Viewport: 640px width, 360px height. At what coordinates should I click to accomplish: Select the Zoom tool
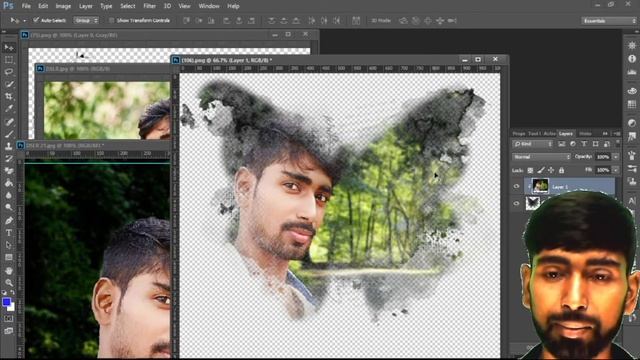[9, 282]
